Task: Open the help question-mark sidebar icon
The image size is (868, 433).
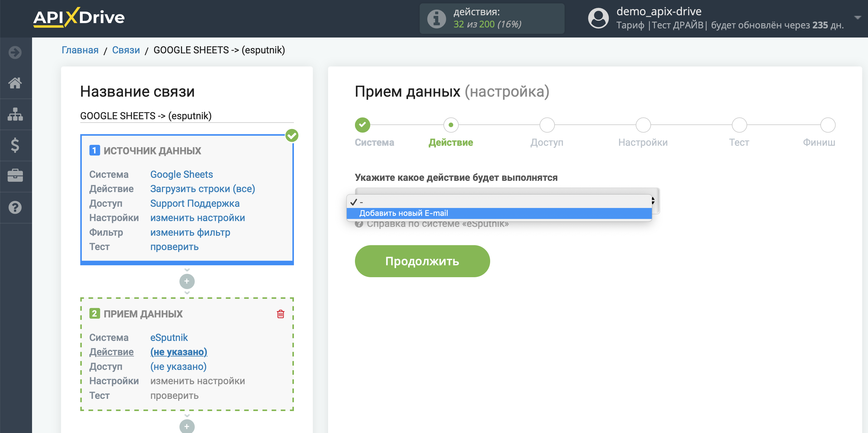Action: 15,207
